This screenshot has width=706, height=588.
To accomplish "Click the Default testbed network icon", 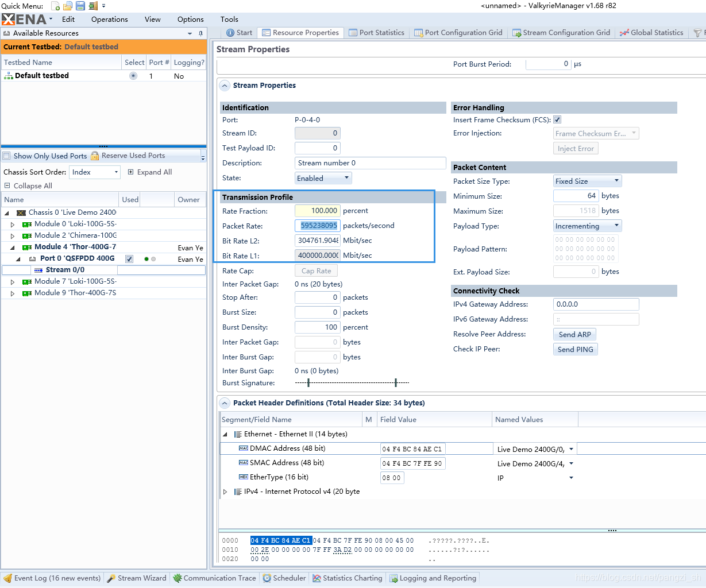I will (9, 76).
